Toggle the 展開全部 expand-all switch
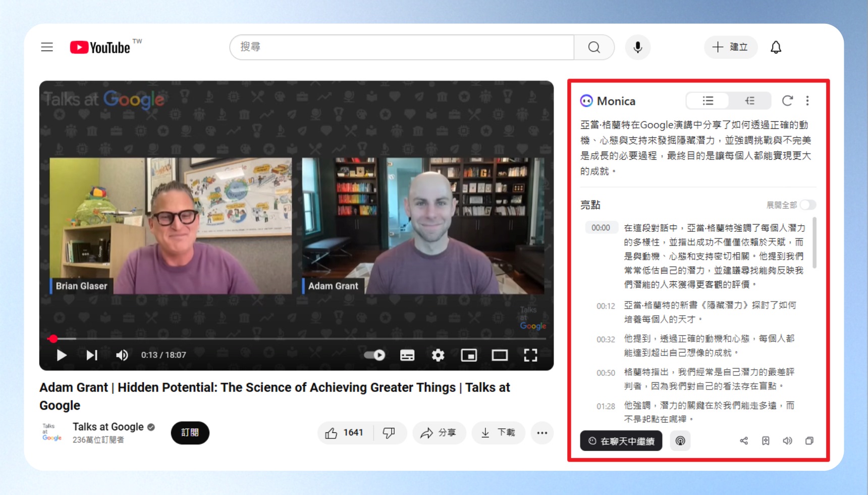The width and height of the screenshot is (868, 495). click(807, 205)
